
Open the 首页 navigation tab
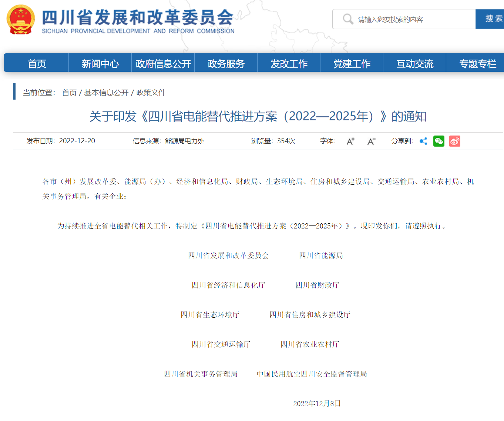point(37,64)
